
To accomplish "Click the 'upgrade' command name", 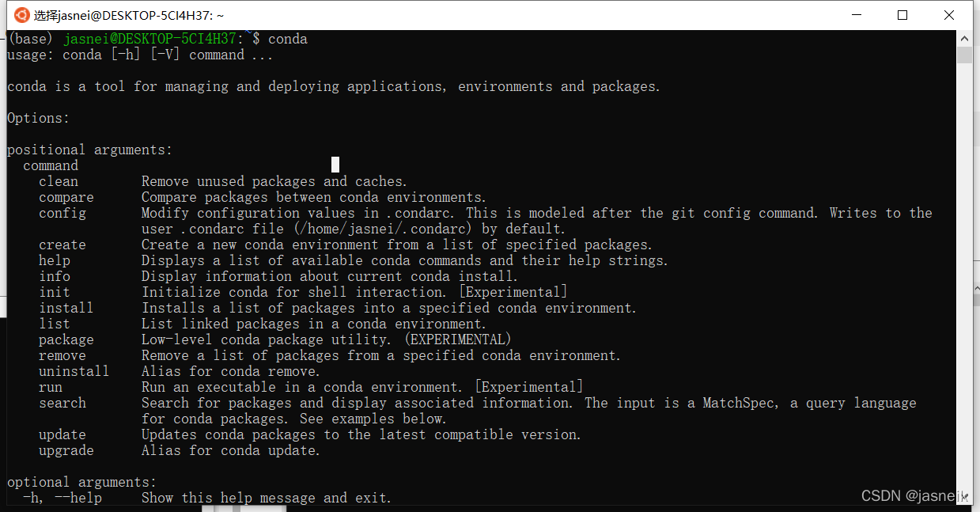I will coord(66,450).
